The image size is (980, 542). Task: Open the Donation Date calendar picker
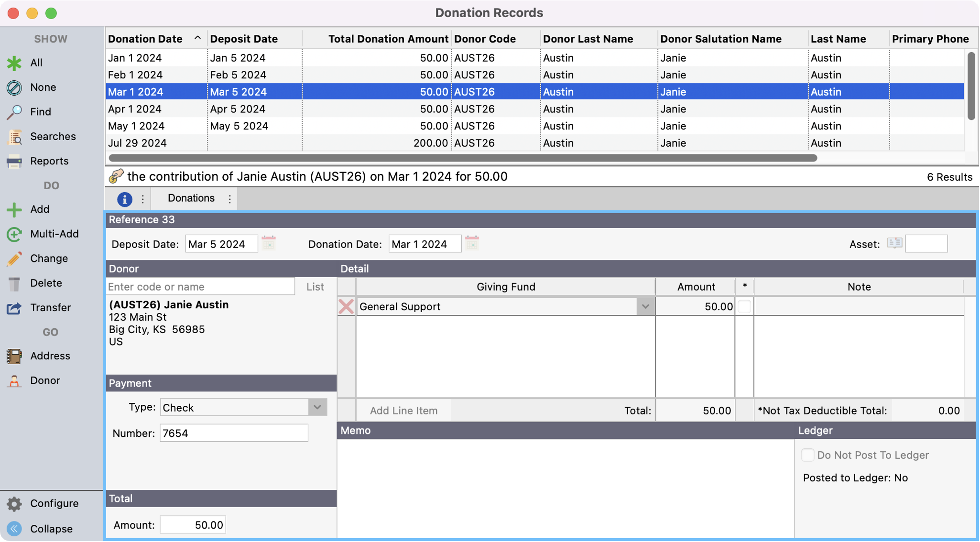point(472,244)
